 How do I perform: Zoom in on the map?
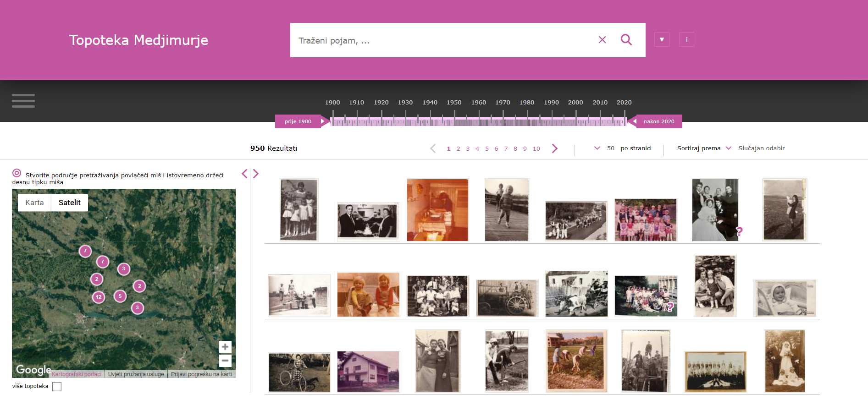coord(225,347)
